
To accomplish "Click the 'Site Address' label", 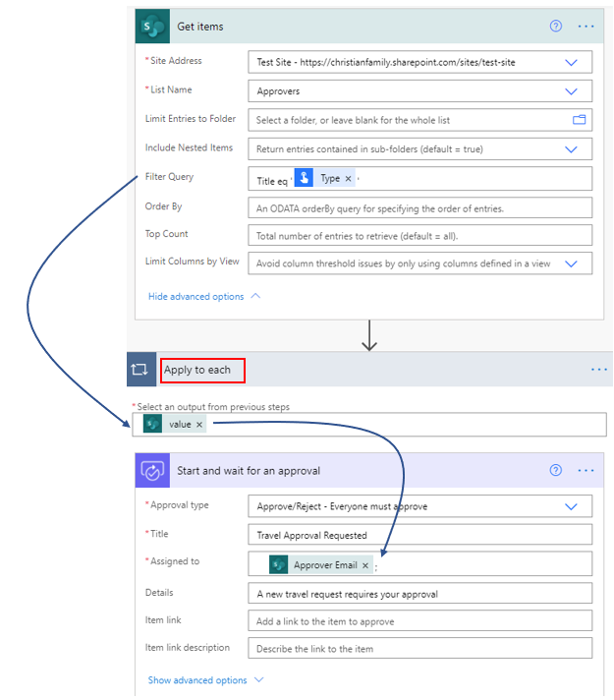I will (176, 61).
